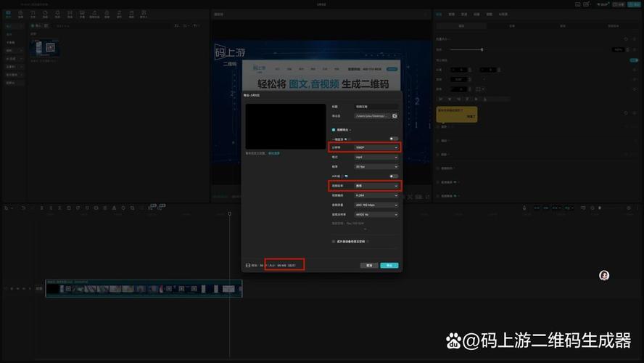Click the cyan link below cover preview
Image resolution: width=644 pixels, height=363 pixels.
[x=274, y=153]
